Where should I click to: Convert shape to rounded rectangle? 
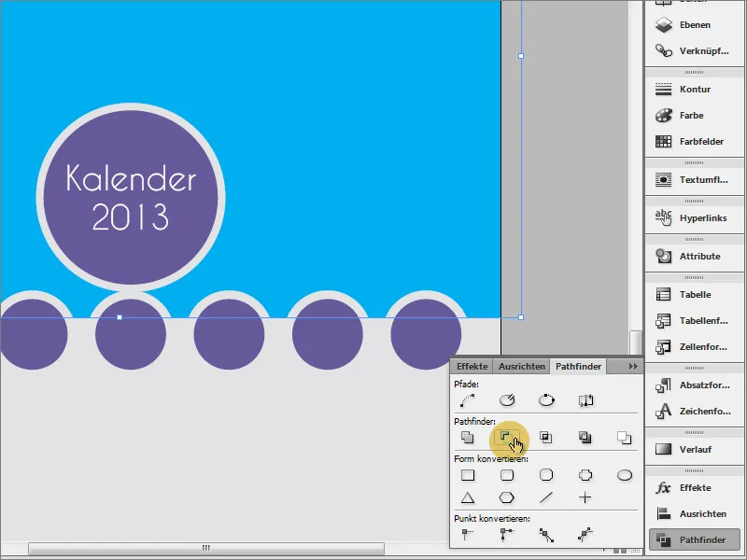(507, 475)
